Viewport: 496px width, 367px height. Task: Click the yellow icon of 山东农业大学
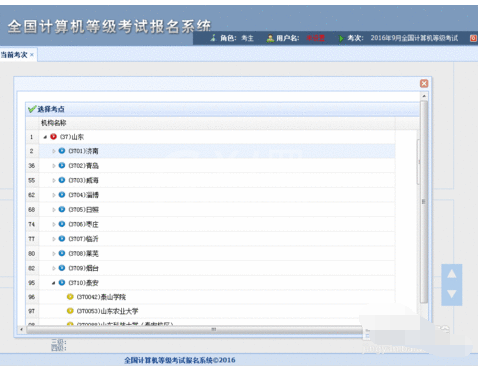70,311
